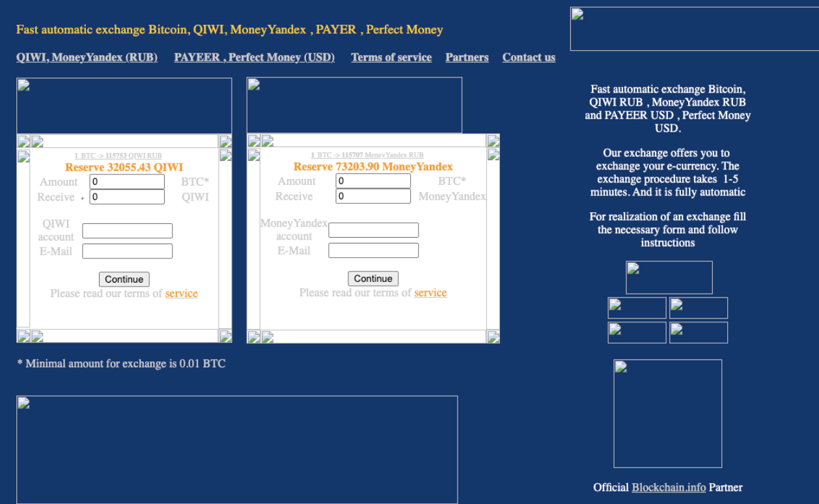819x504 pixels.
Task: Click the E-Mail field on the MoneyYandex form
Action: point(373,250)
